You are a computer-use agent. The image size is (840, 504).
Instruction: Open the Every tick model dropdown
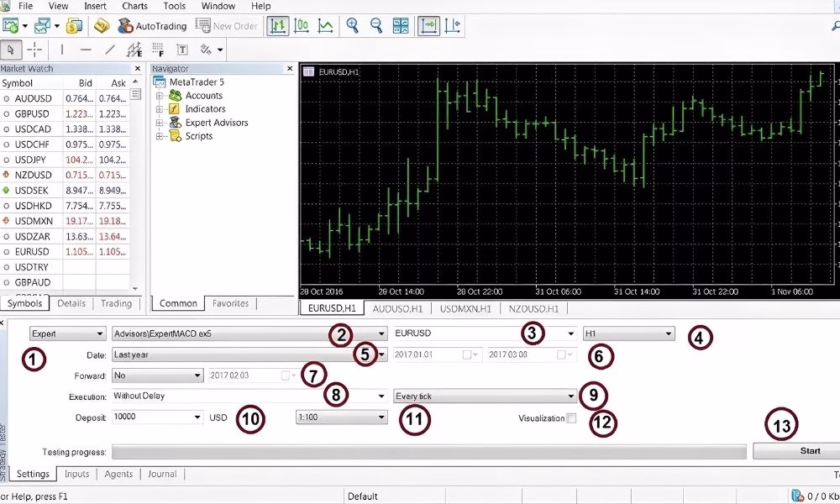(x=570, y=396)
